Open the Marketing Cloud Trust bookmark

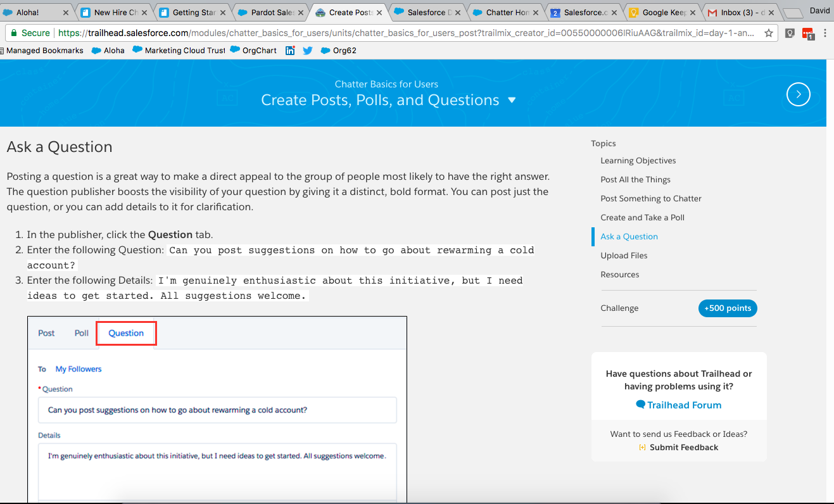point(179,51)
